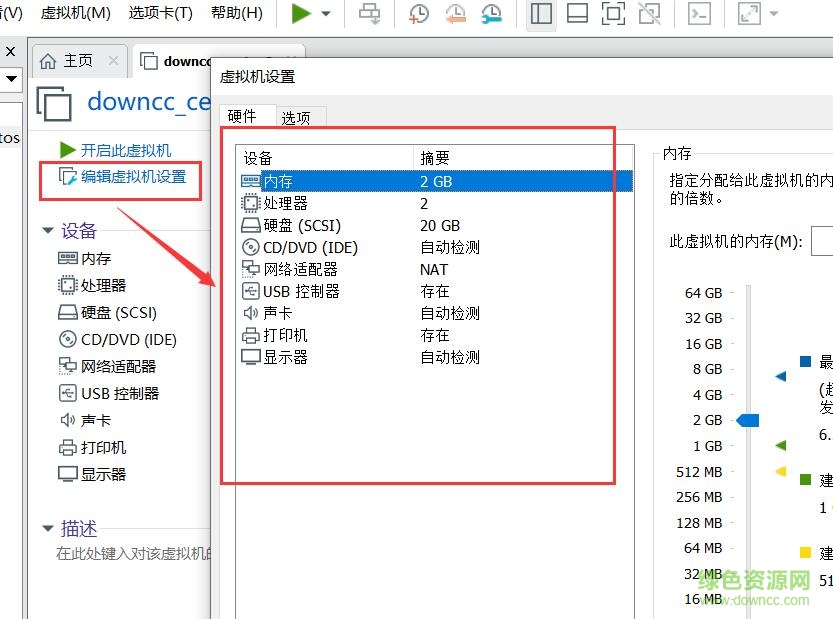
Task: Collapse the 设备 section in sidebar
Action: [47, 231]
